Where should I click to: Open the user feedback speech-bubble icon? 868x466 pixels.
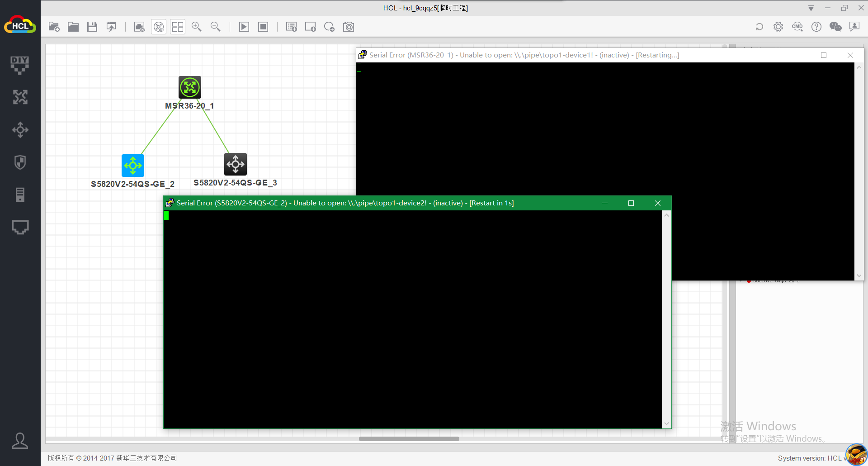(x=854, y=27)
